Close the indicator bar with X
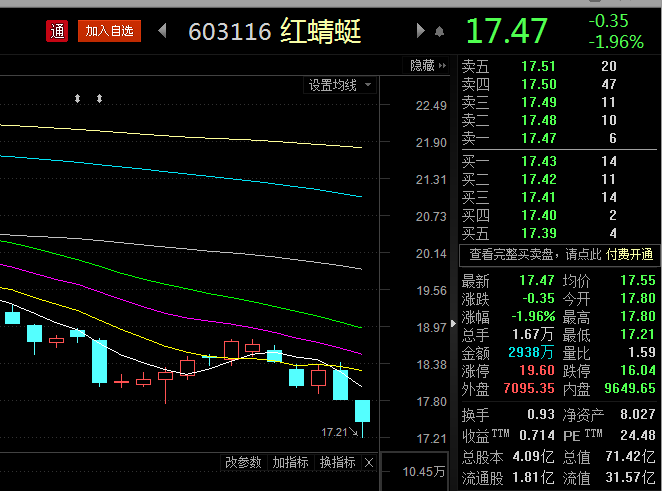Viewport: 662px width, 491px height. click(x=369, y=462)
